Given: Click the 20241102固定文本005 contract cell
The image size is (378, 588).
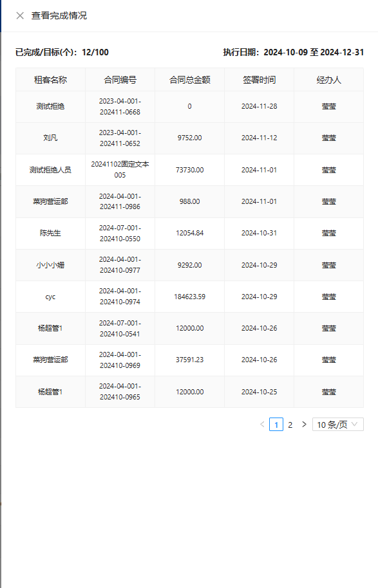Looking at the screenshot, I should coord(120,169).
